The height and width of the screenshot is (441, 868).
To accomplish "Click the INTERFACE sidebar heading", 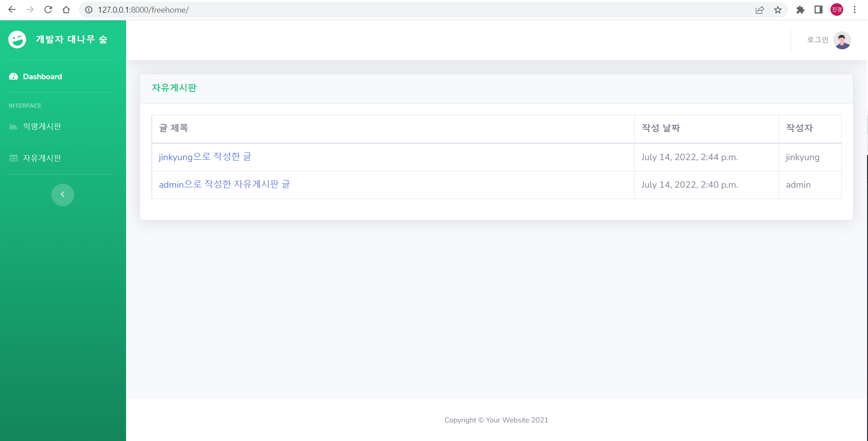I will coord(25,105).
